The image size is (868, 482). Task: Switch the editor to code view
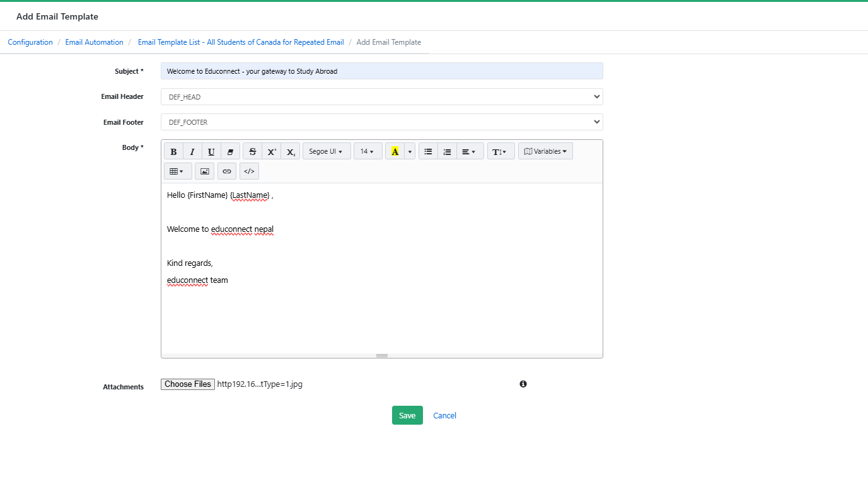[249, 171]
